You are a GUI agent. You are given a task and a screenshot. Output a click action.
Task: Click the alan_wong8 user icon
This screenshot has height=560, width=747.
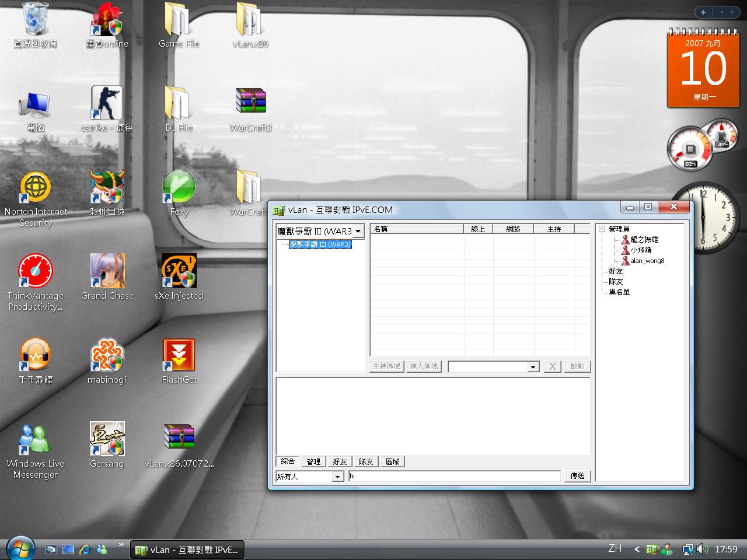click(626, 261)
